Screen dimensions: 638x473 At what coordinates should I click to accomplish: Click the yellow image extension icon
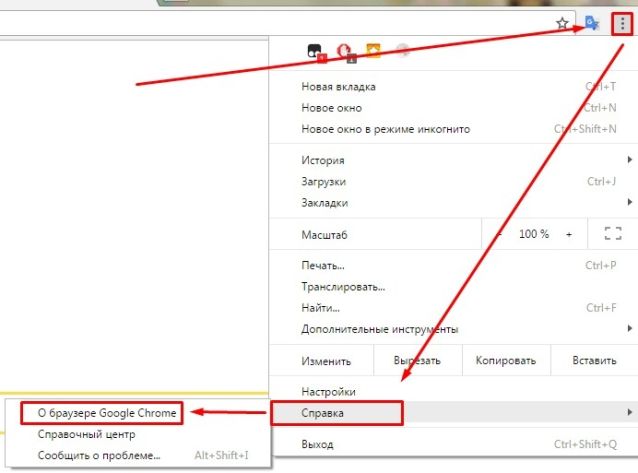[x=374, y=50]
